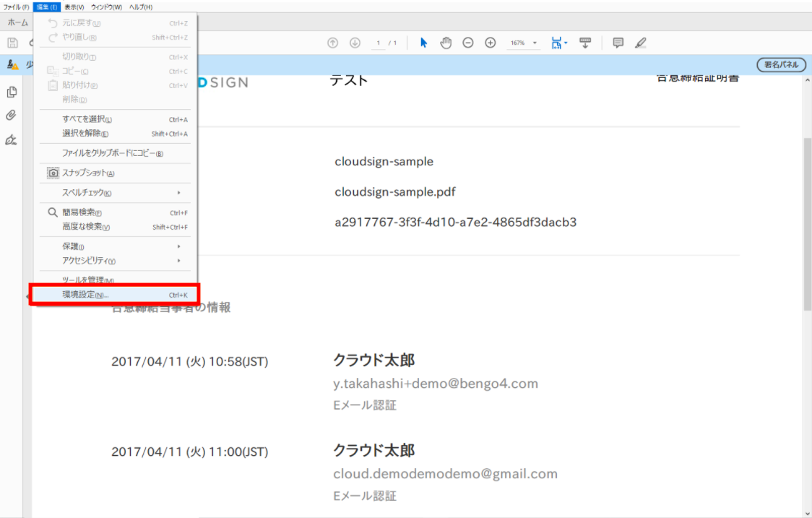Select the hand pan tool
The height and width of the screenshot is (518, 812).
(x=446, y=43)
